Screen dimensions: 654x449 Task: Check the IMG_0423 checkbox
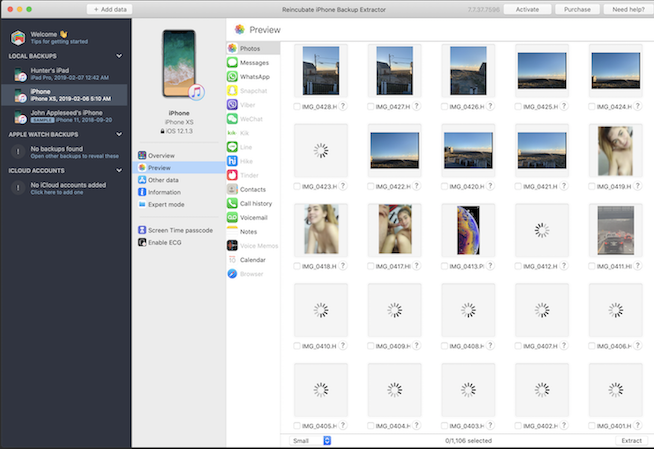click(x=297, y=186)
